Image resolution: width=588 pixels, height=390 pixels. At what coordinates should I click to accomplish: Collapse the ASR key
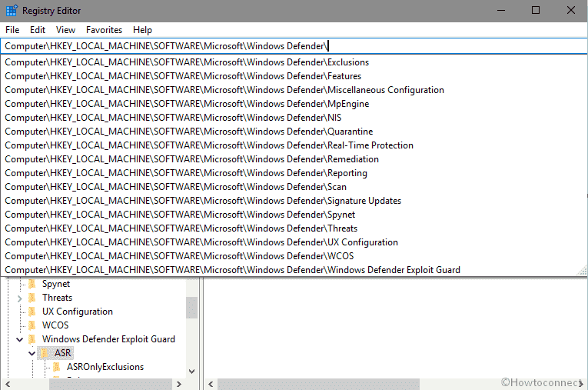[x=32, y=354]
